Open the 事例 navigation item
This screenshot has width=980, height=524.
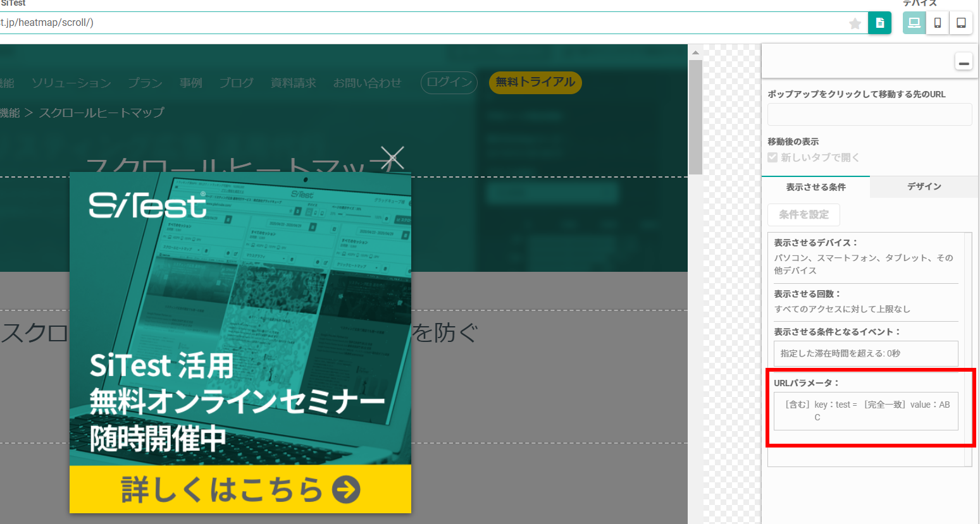pyautogui.click(x=190, y=83)
